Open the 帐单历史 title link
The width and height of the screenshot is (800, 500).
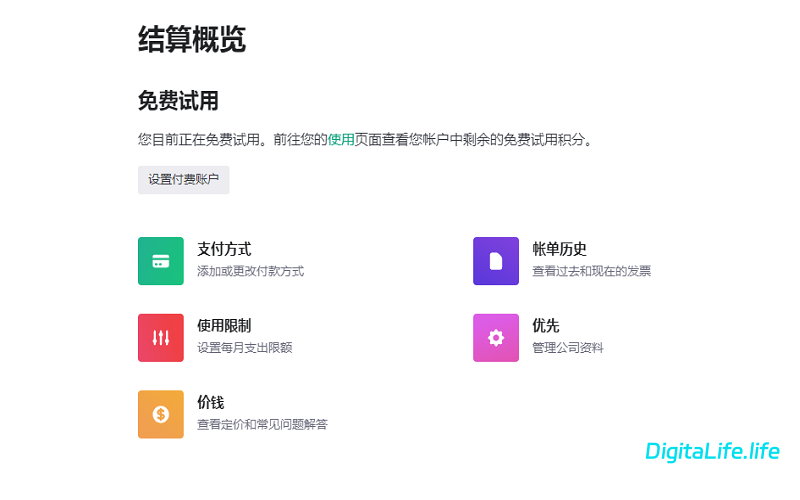point(559,249)
